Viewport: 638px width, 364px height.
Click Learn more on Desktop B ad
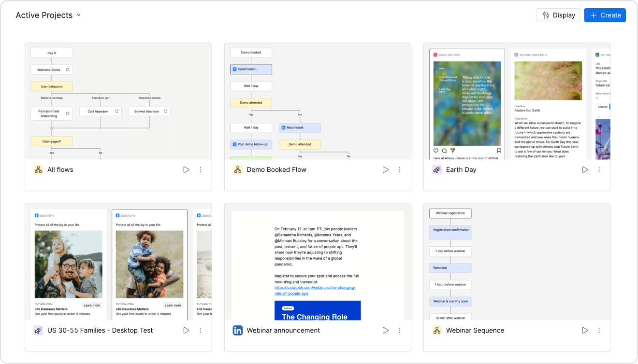click(x=173, y=305)
